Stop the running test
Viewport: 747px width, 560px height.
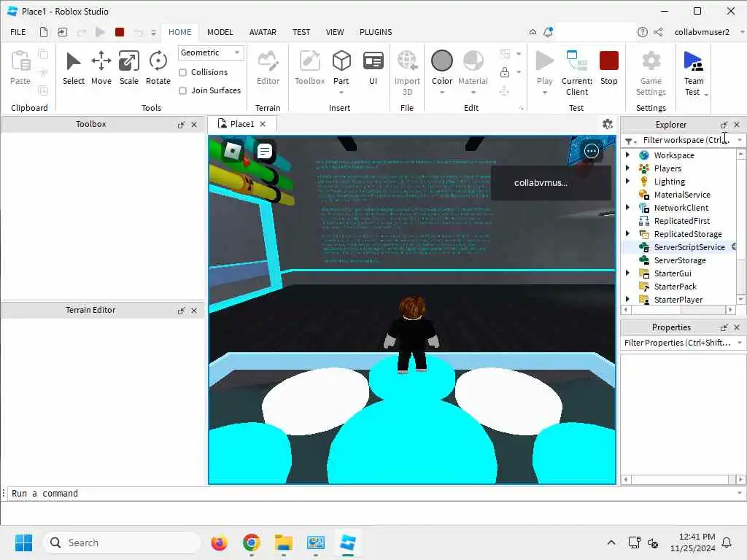pyautogui.click(x=609, y=68)
